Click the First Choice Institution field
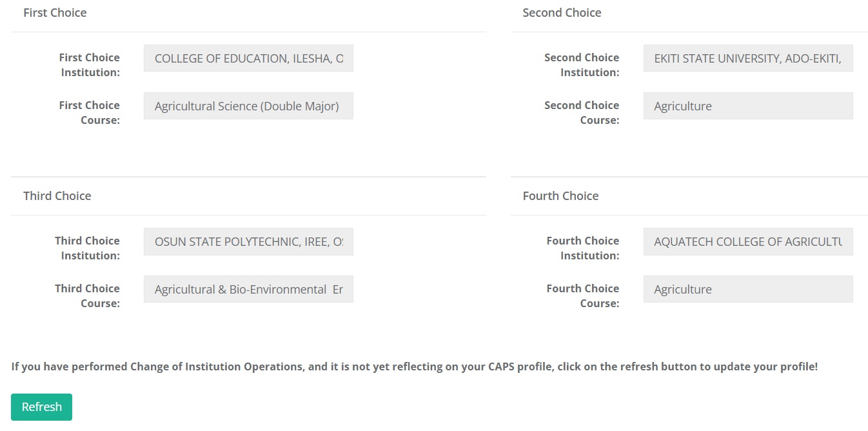This screenshot has height=431, width=868. [248, 58]
